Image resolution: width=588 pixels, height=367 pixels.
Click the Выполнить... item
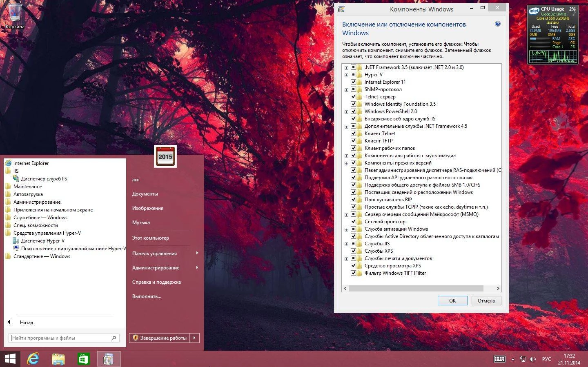tap(147, 296)
